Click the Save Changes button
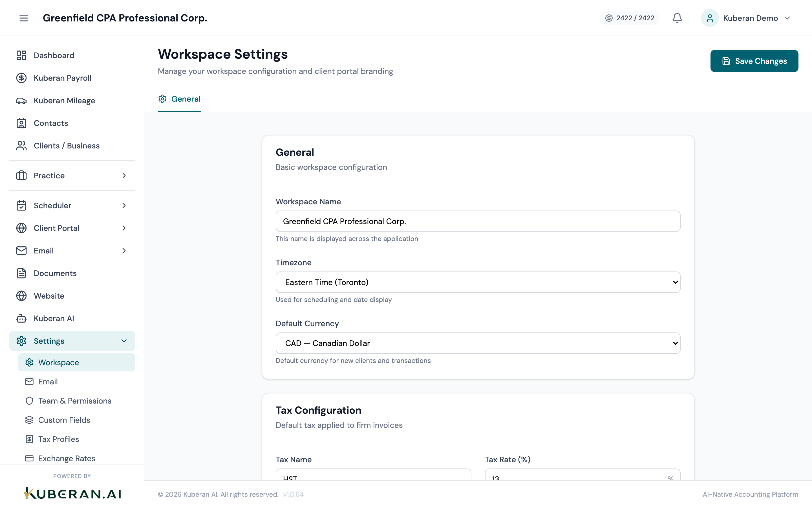Screen dimensions: 812x508 tap(754, 61)
